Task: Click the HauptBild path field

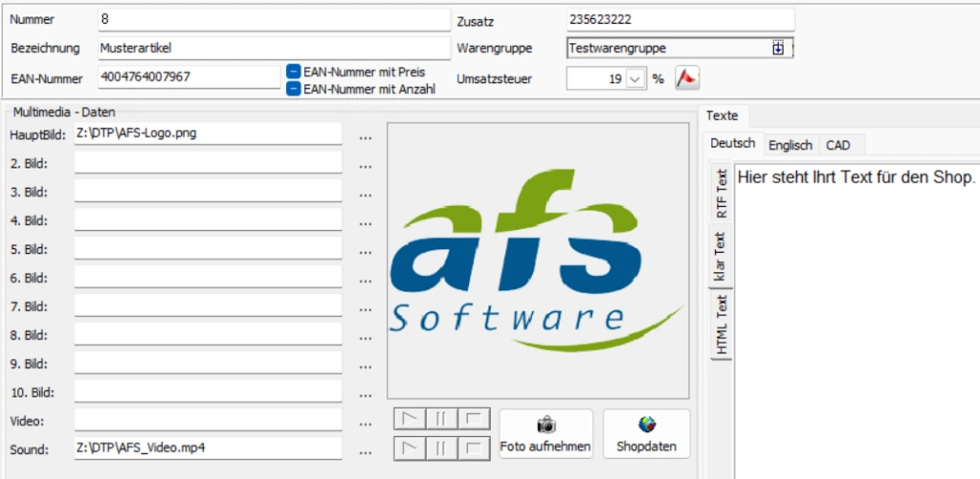Action: [x=208, y=133]
